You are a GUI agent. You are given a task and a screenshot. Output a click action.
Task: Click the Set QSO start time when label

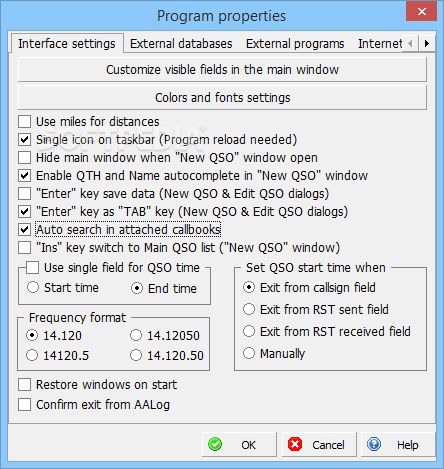(316, 268)
